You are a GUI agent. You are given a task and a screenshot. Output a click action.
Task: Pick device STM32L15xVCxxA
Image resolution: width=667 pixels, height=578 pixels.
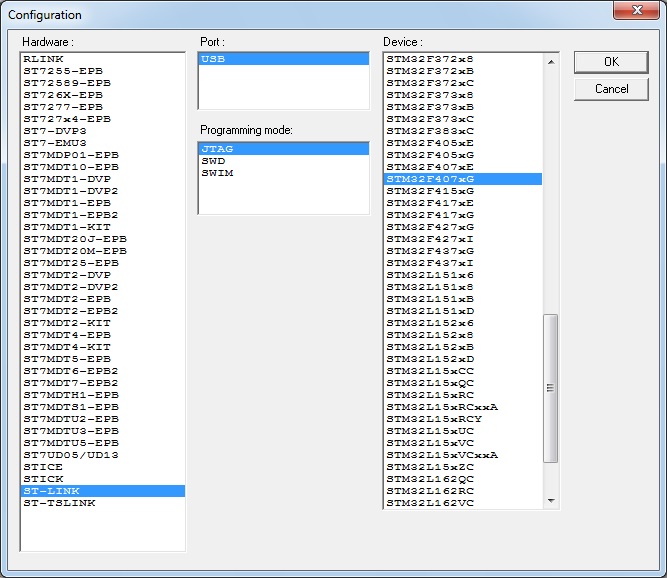tap(463, 455)
